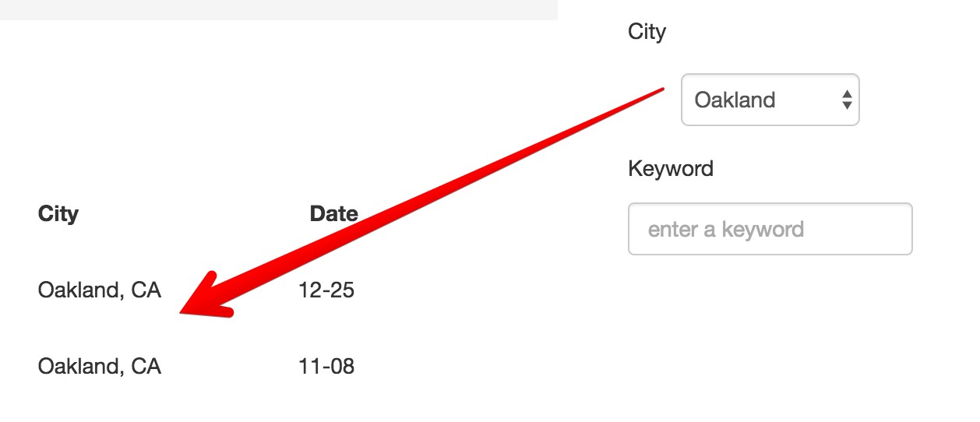Click the 12-25 date cell

326,290
